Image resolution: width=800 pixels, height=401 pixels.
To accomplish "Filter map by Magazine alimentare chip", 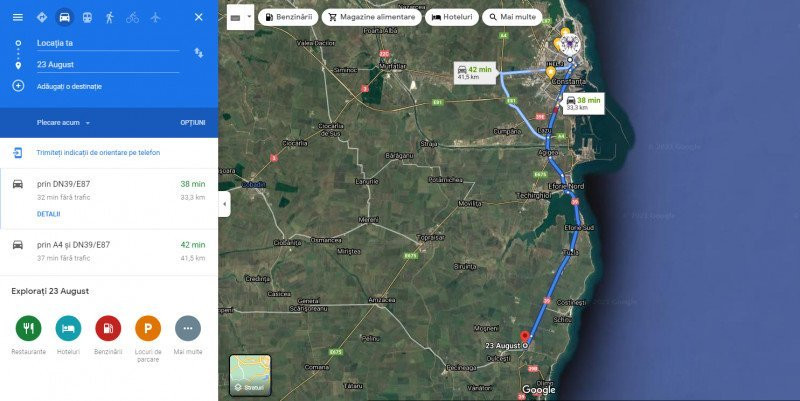I will coord(372,17).
